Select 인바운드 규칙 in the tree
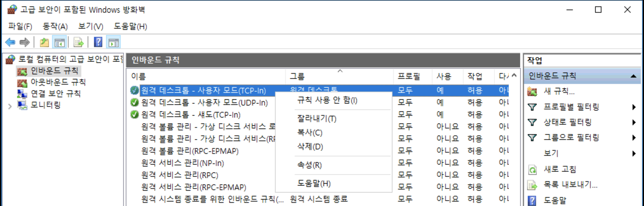The height and width of the screenshot is (206, 644). coord(54,71)
